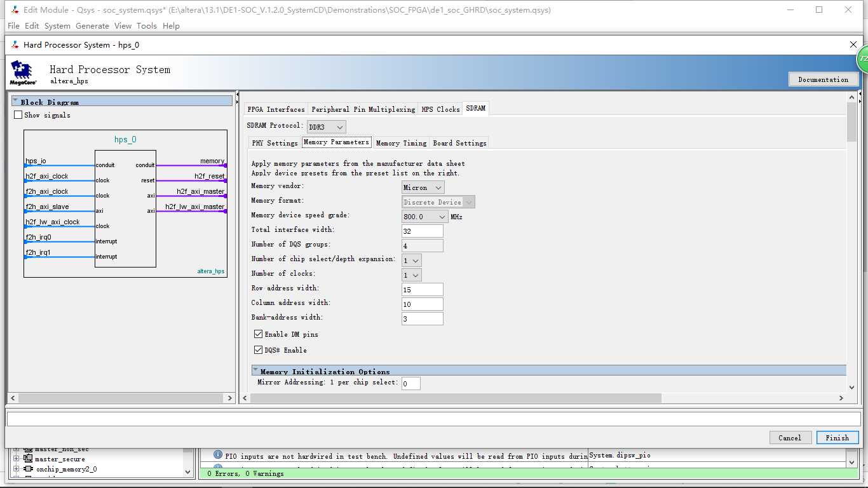Expand master_secure tree node
Image resolution: width=868 pixels, height=488 pixels.
(x=16, y=459)
